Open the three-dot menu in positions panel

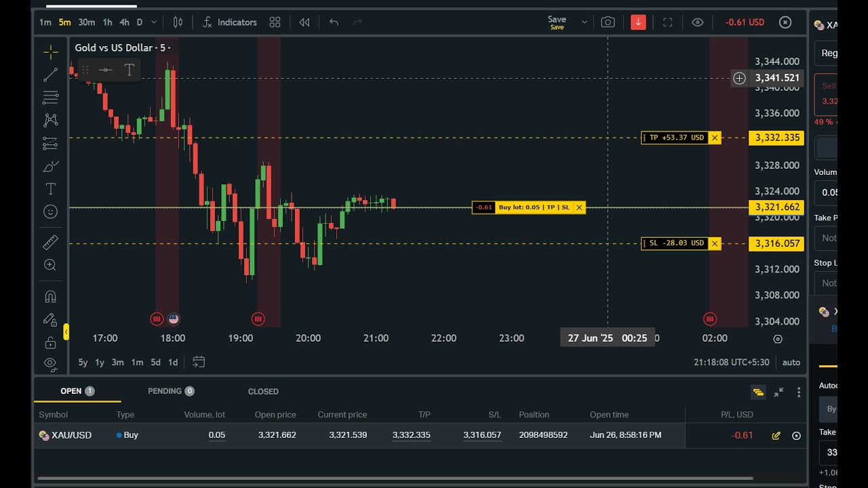click(x=799, y=392)
